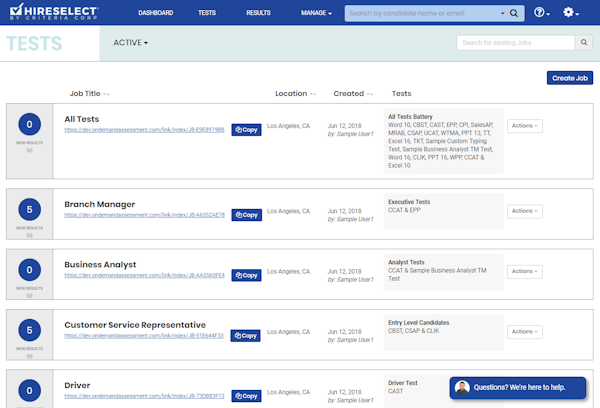Click the Create Job button
600x408 pixels.
(569, 78)
